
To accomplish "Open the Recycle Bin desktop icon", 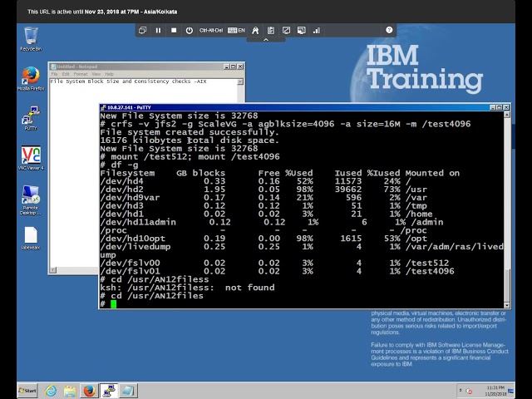I will (31, 39).
